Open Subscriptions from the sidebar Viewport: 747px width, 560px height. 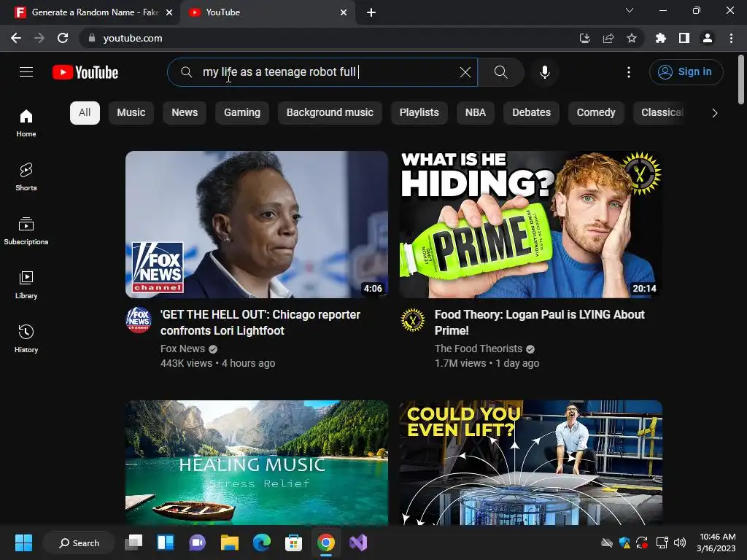tap(26, 231)
